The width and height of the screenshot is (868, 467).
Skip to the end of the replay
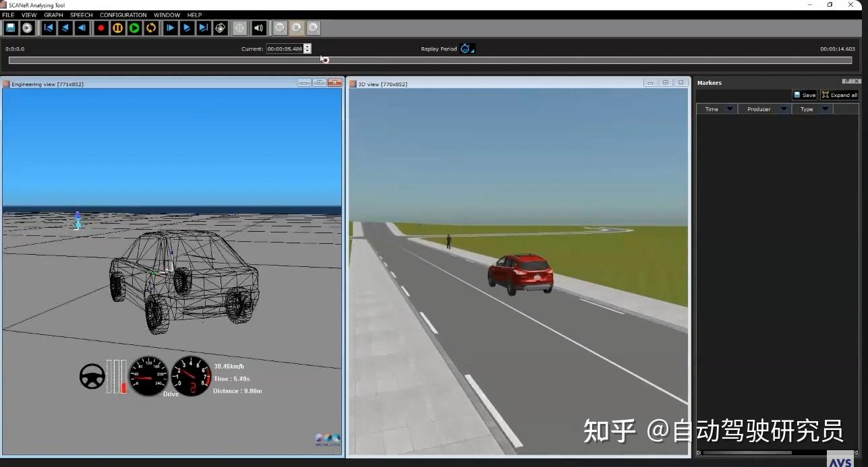[x=203, y=28]
